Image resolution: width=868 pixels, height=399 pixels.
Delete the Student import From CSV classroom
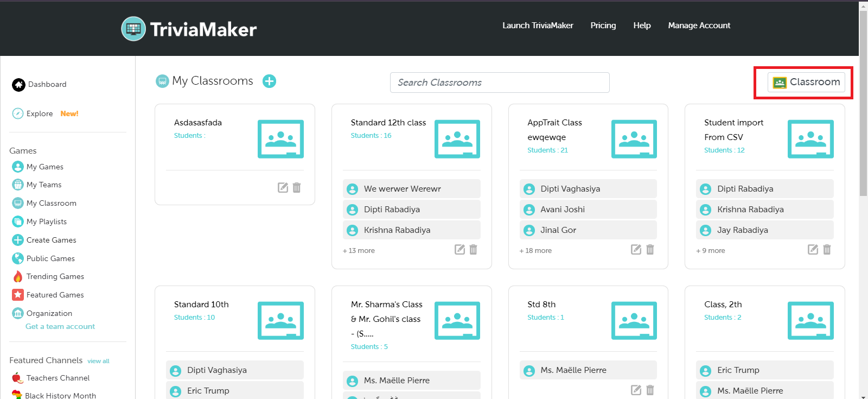(x=827, y=250)
